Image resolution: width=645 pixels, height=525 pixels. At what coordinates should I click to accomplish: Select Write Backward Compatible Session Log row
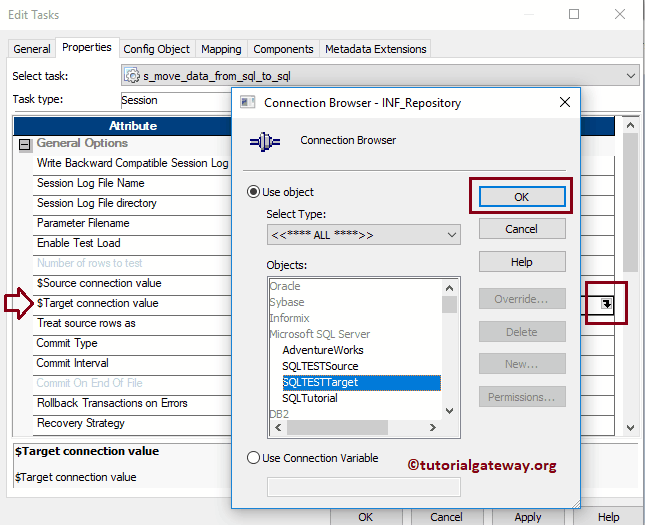[x=132, y=163]
